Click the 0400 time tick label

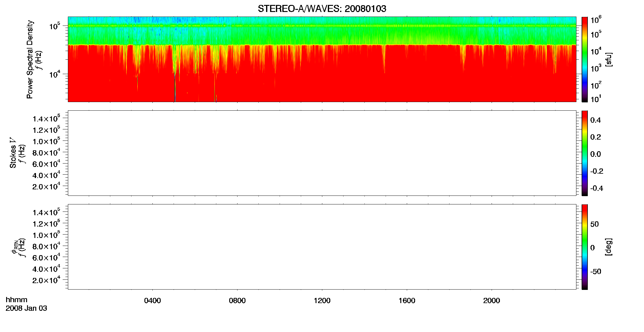(152, 301)
